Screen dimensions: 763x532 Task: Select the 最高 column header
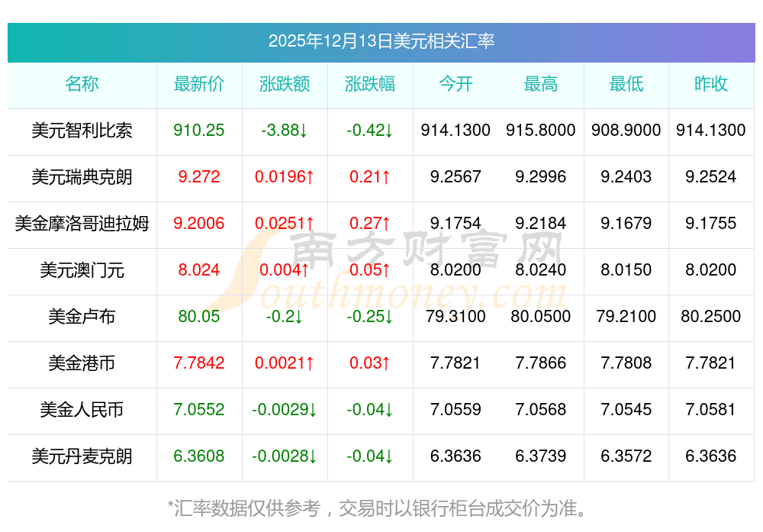540,84
